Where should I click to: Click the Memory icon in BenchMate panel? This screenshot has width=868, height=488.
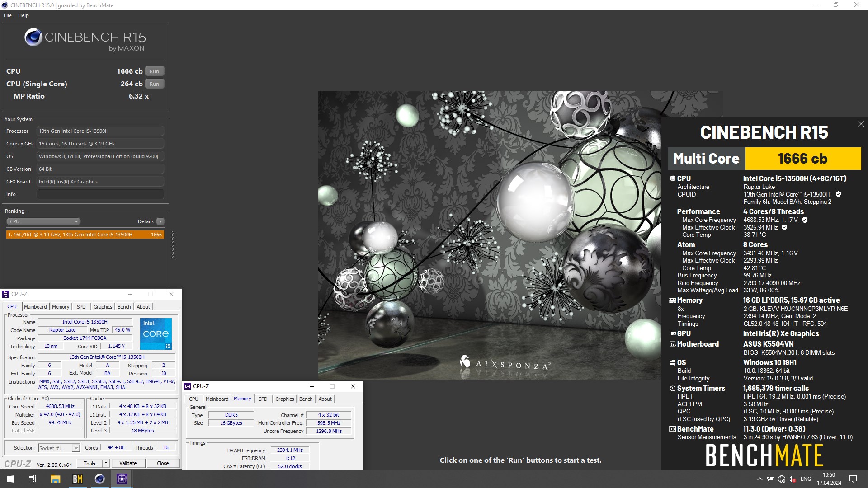(x=672, y=300)
